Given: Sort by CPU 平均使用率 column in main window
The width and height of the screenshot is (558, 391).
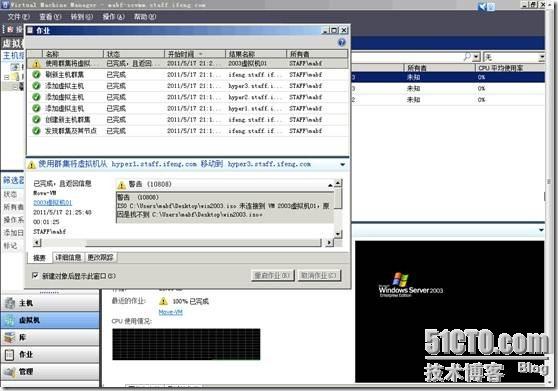Looking at the screenshot, I should 510,68.
